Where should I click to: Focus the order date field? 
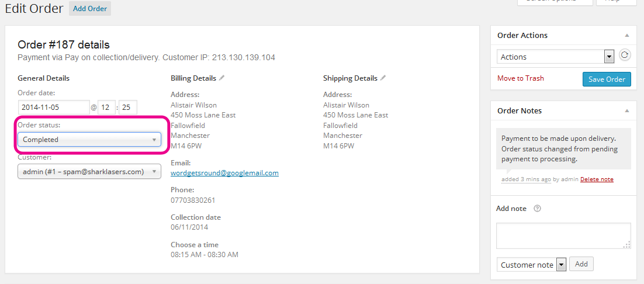(54, 108)
